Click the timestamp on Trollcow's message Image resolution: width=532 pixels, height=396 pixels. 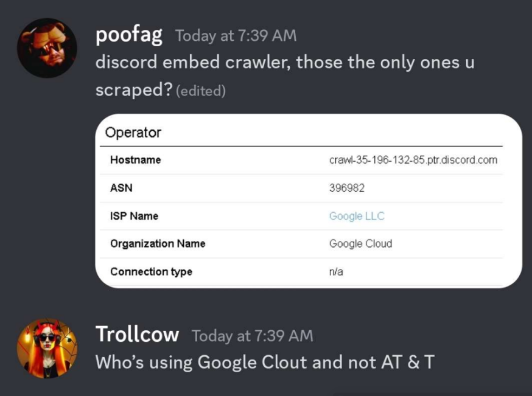(x=252, y=335)
